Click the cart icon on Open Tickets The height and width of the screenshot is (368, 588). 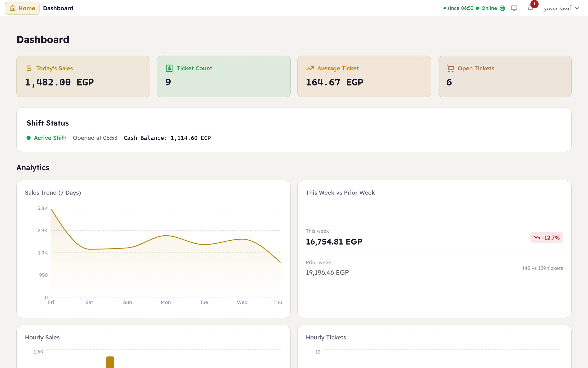(x=450, y=68)
